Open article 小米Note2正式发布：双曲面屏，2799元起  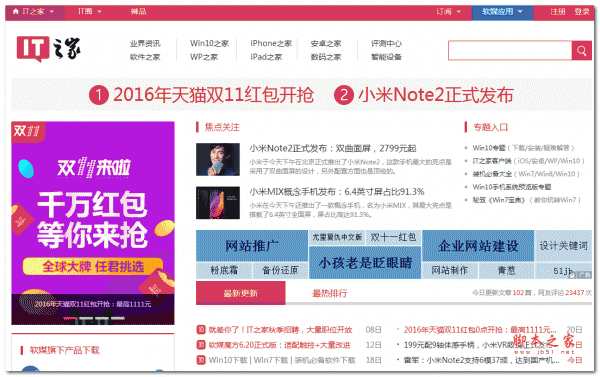333,148
